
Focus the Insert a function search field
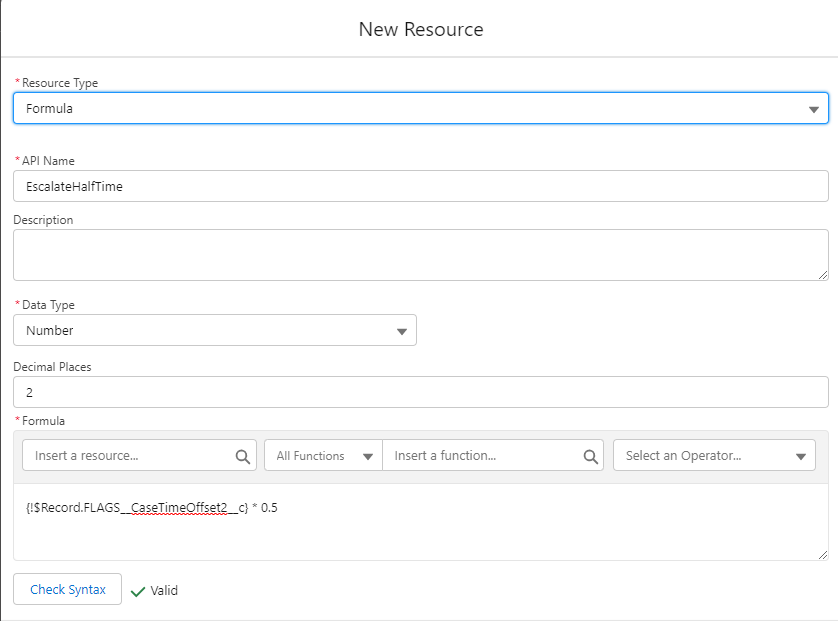(493, 455)
